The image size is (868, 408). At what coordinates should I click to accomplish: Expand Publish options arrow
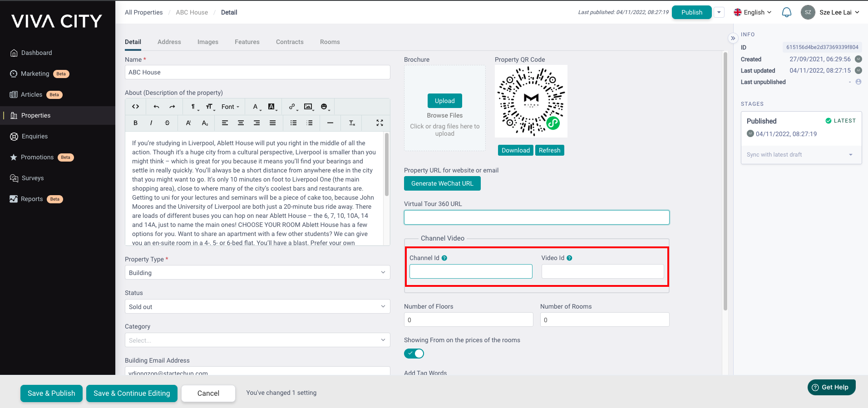point(719,12)
